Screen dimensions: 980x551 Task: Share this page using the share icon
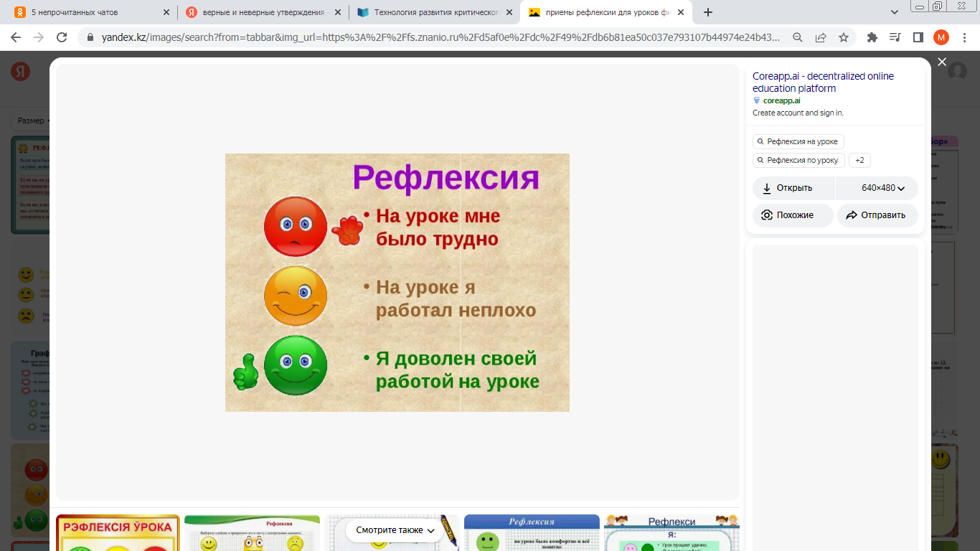pos(821,37)
